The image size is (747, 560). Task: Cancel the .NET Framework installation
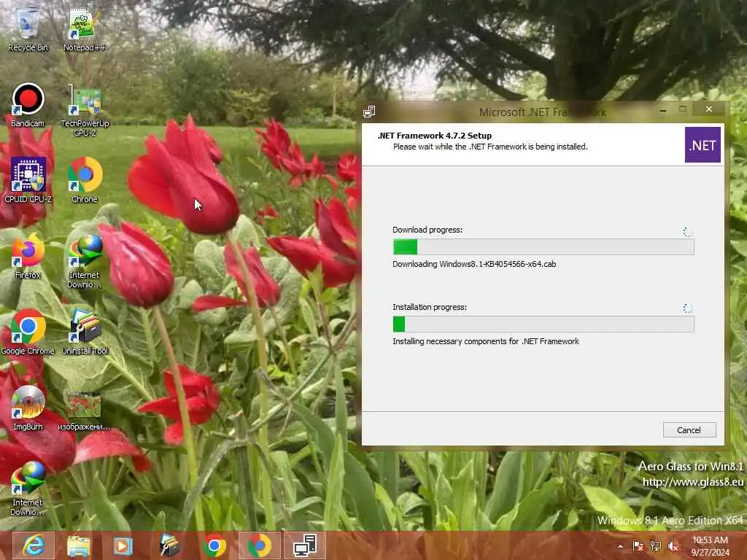pyautogui.click(x=689, y=430)
